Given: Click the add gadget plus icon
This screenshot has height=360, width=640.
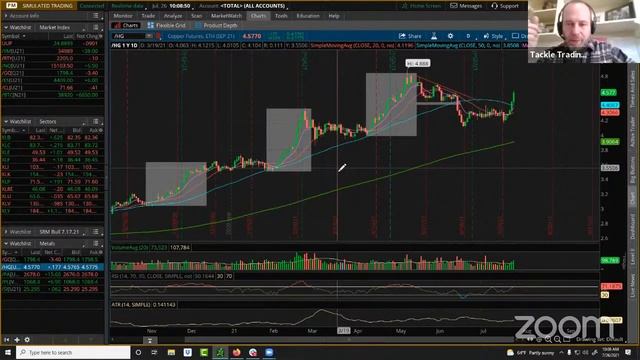Looking at the screenshot, I should pyautogui.click(x=17, y=340).
